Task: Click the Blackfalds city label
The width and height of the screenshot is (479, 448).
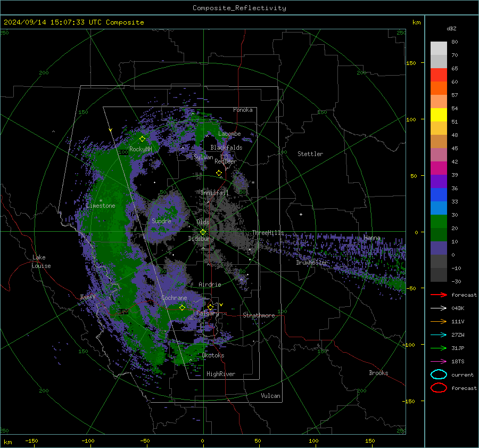Action: [226, 148]
